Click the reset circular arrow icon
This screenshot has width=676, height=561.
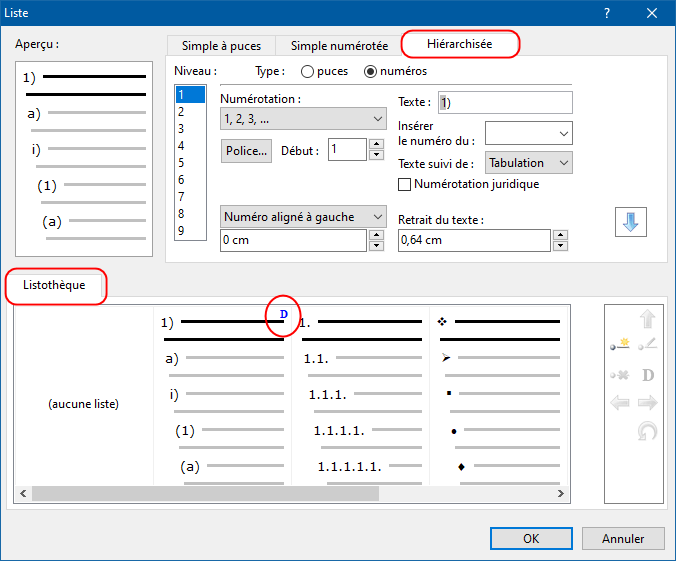click(647, 431)
